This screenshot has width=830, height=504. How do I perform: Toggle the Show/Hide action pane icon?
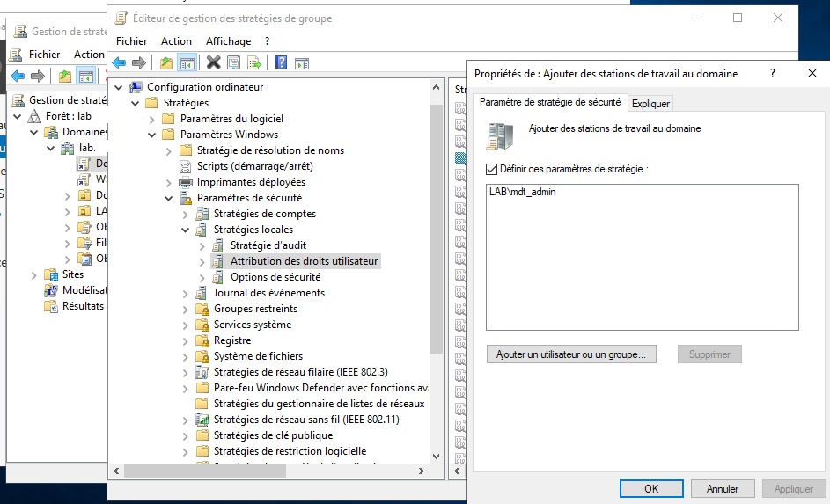coord(302,62)
